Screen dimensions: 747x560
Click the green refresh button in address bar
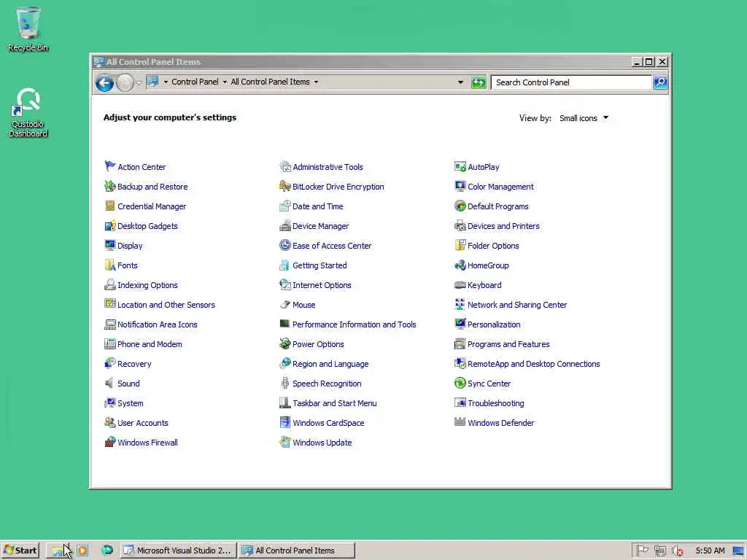(x=479, y=82)
